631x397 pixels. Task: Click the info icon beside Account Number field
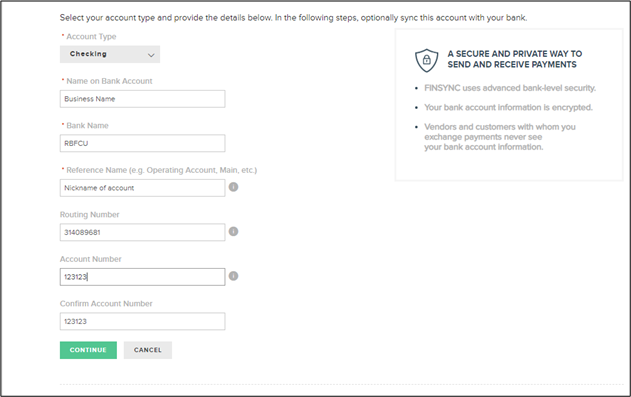[x=233, y=276]
